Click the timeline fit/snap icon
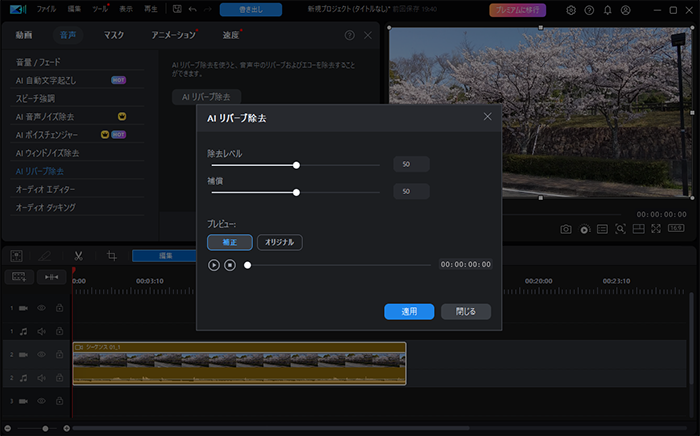 point(51,277)
